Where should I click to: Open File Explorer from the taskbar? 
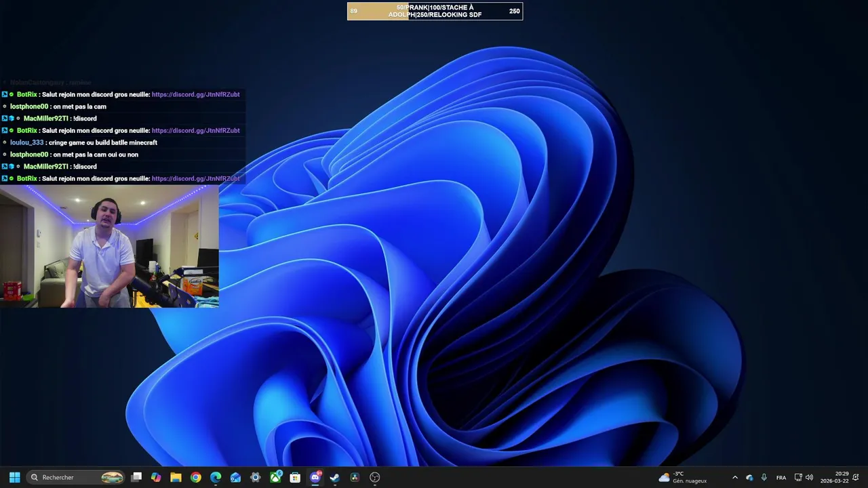[x=176, y=477]
